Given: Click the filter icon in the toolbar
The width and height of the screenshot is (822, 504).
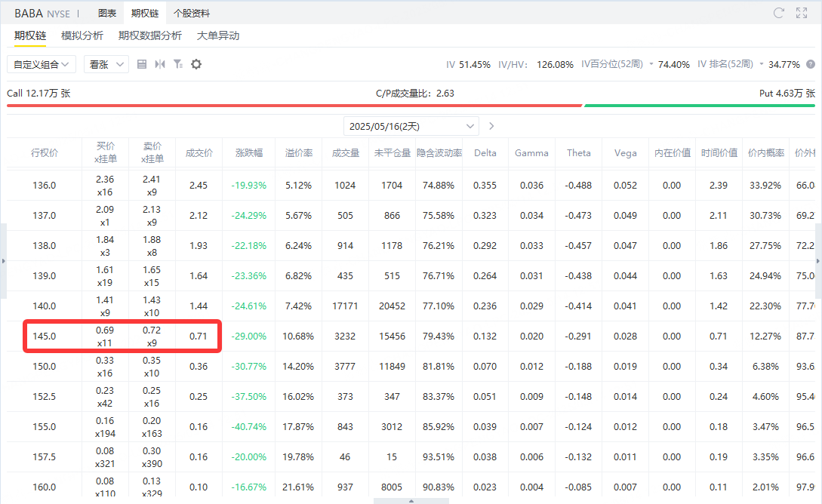Looking at the screenshot, I should [178, 64].
